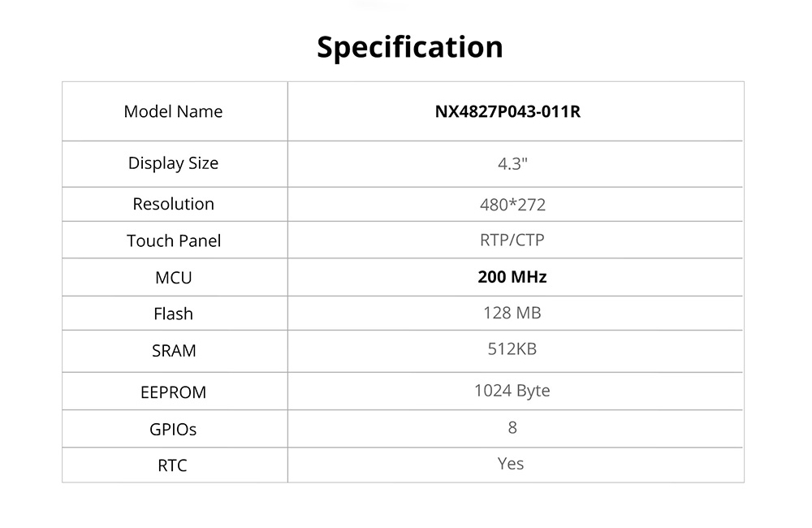Select the MCU row label
812x528 pixels.
point(173,278)
